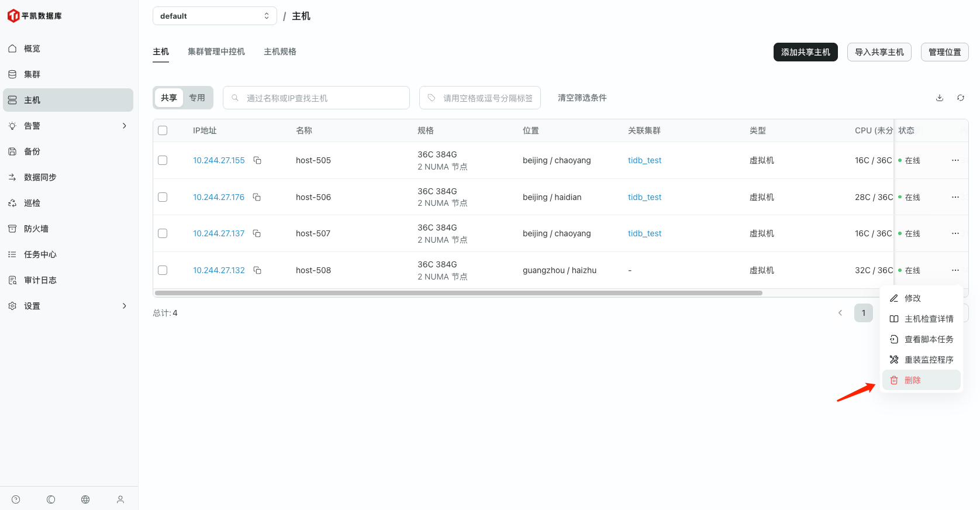Toggle the select-all header checkbox
The width and height of the screenshot is (980, 510).
point(163,130)
